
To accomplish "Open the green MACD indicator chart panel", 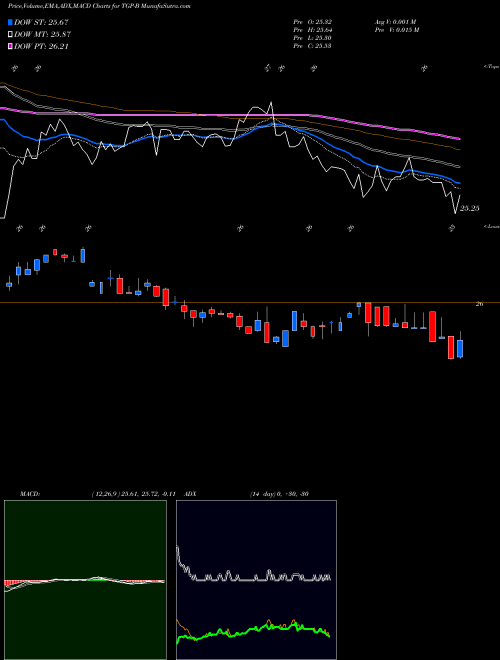I will 85,580.
